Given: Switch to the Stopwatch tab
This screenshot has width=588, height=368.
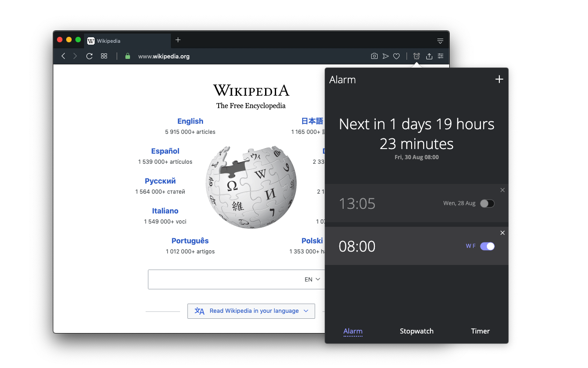Looking at the screenshot, I should (417, 331).
